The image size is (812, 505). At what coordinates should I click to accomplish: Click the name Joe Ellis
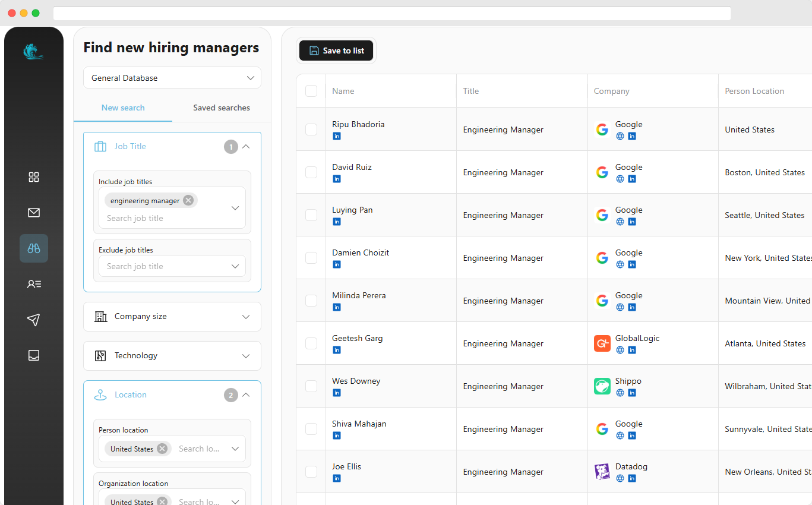(x=346, y=466)
